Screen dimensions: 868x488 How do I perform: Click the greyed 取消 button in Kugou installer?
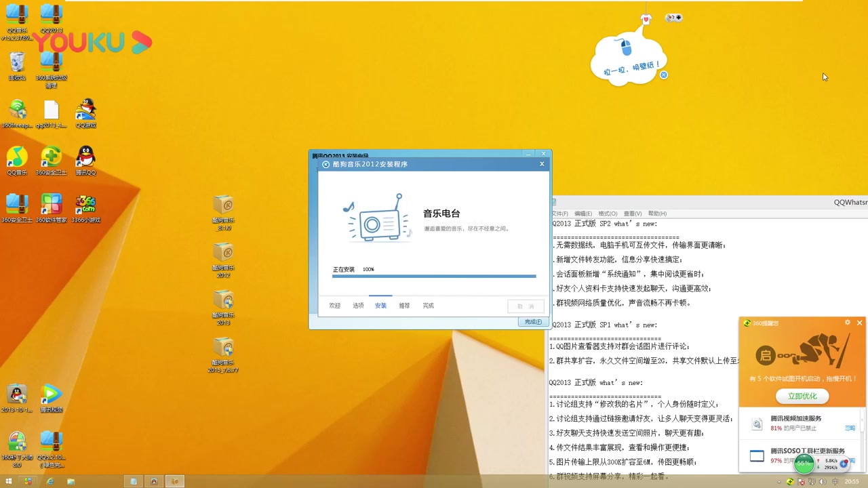tap(526, 306)
